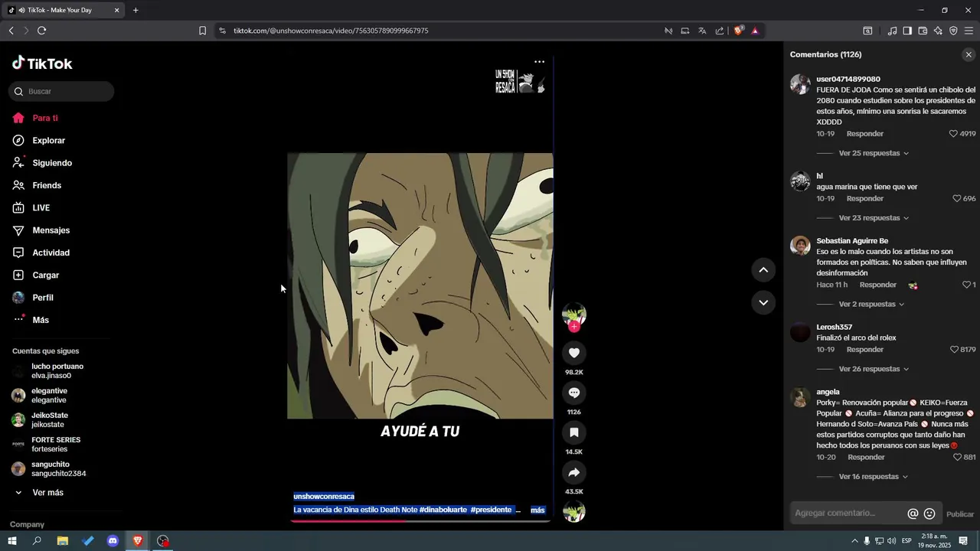
Task: Save video using the bookmark icon
Action: pos(573,432)
